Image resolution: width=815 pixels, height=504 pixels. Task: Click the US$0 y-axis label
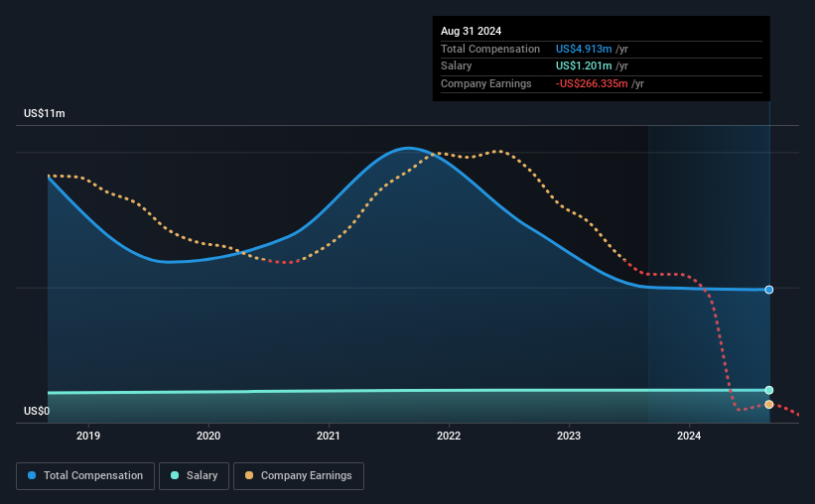click(x=37, y=411)
